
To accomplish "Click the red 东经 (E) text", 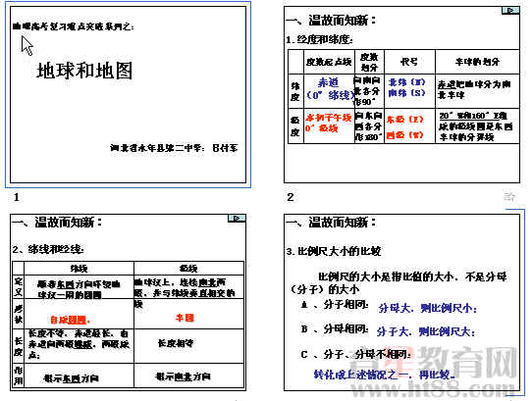I will coord(405,120).
